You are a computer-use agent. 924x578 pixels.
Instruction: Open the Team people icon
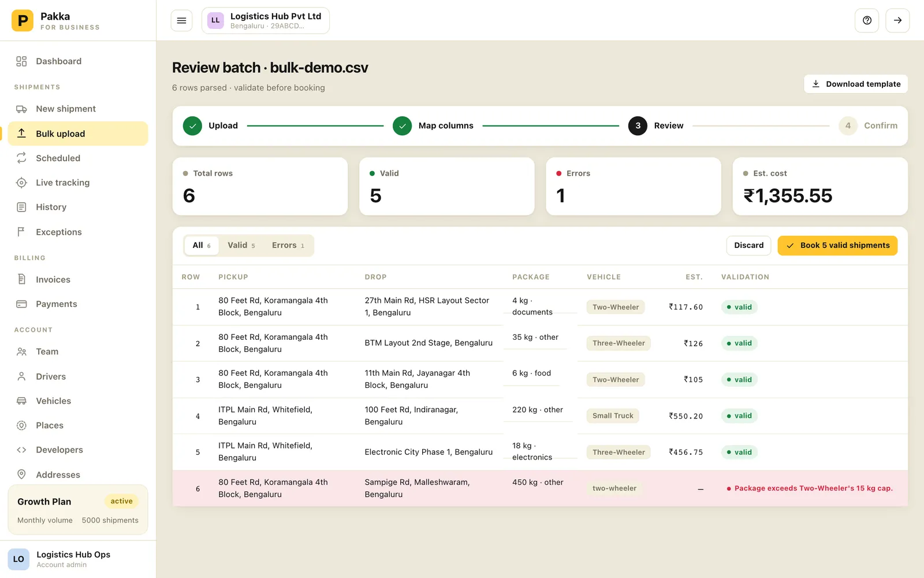[21, 351]
